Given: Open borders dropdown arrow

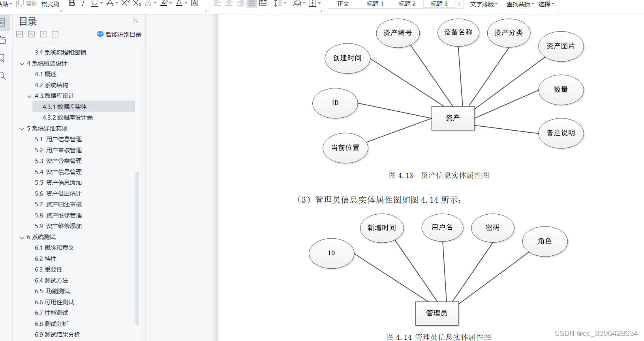Looking at the screenshot, I should click(319, 4).
